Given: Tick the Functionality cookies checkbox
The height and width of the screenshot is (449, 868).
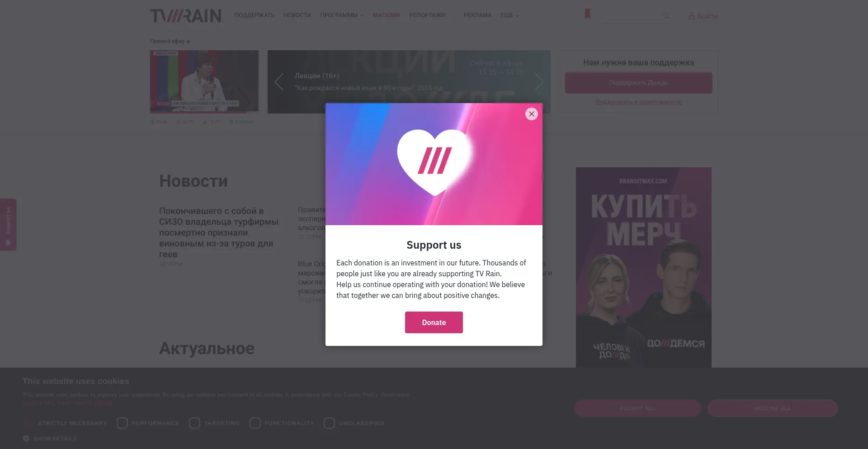Looking at the screenshot, I should (x=255, y=423).
